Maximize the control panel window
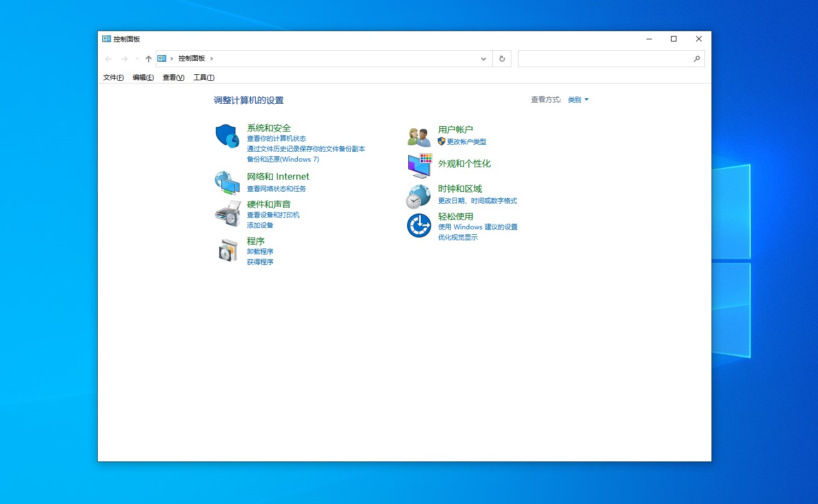Image resolution: width=818 pixels, height=504 pixels. 674,39
